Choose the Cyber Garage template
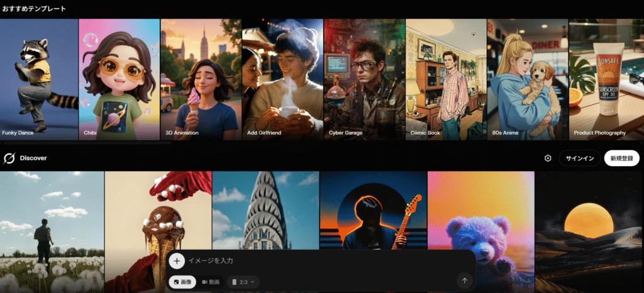Viewport: 644px width, 293px height. [364, 79]
